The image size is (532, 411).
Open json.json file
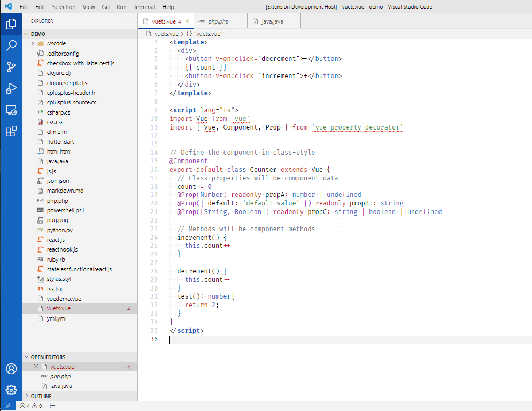point(80,181)
